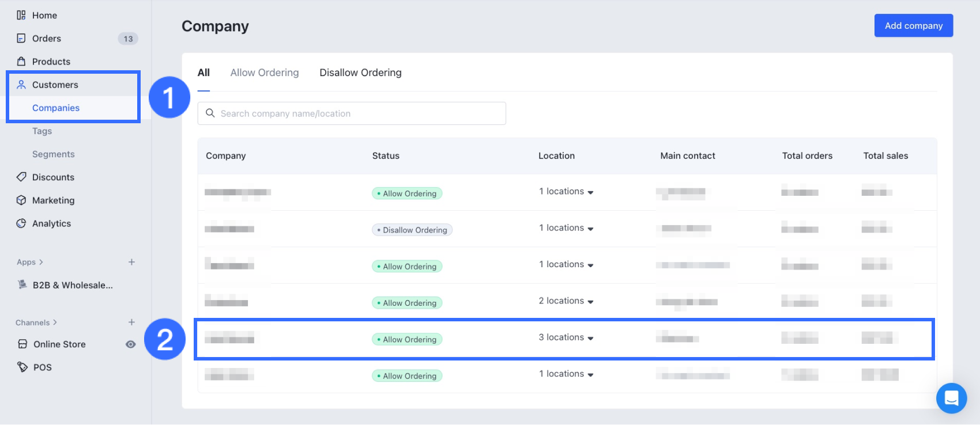The image size is (980, 425).
Task: Toggle the Online Store eye icon
Action: [x=131, y=344]
